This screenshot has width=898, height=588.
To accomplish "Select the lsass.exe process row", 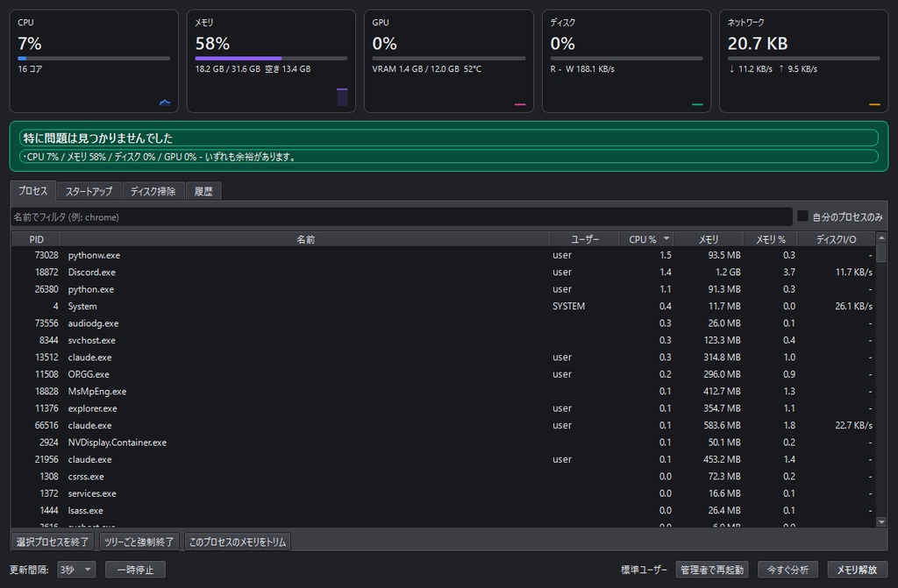I will [x=443, y=511].
